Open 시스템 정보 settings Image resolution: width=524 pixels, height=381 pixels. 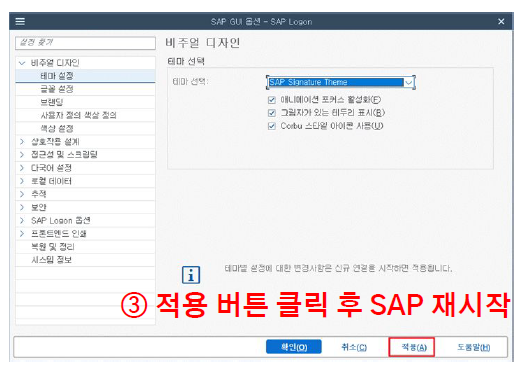click(x=85, y=260)
